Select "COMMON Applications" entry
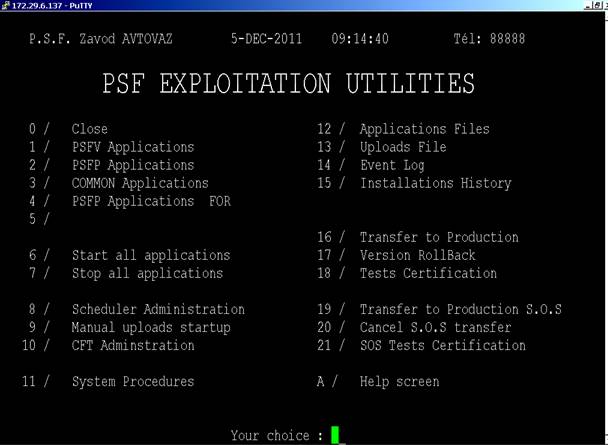608x445 pixels. pyautogui.click(x=140, y=183)
